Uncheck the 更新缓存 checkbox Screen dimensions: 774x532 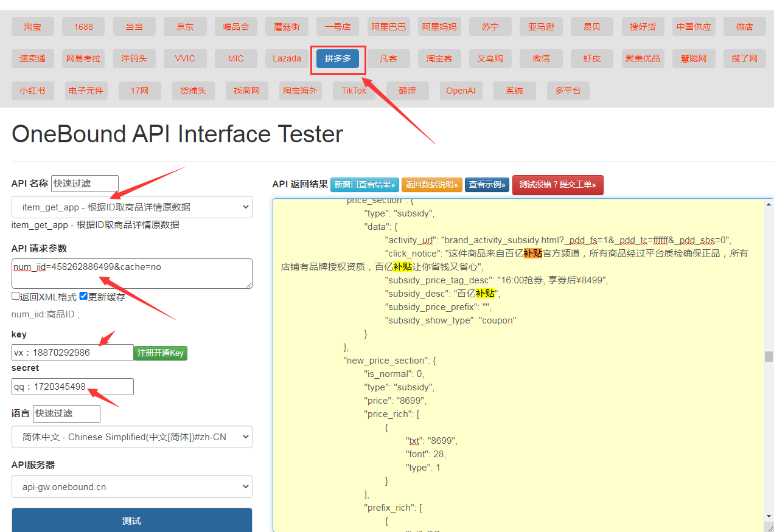pyautogui.click(x=83, y=296)
